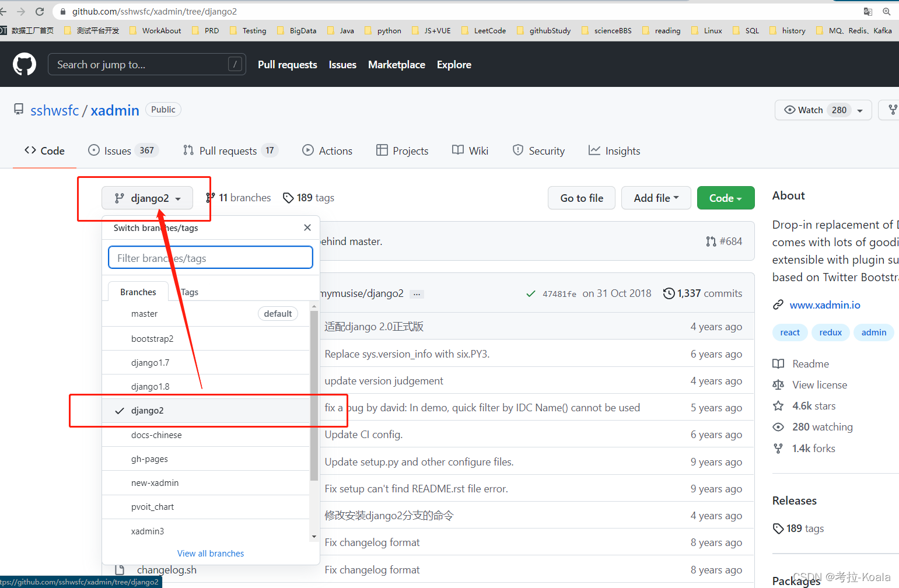Select the gh-pages branch
This screenshot has width=899, height=588.
[x=206, y=459]
